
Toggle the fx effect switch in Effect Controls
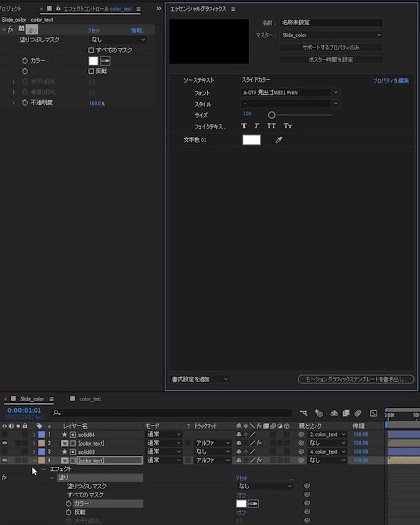click(x=11, y=29)
